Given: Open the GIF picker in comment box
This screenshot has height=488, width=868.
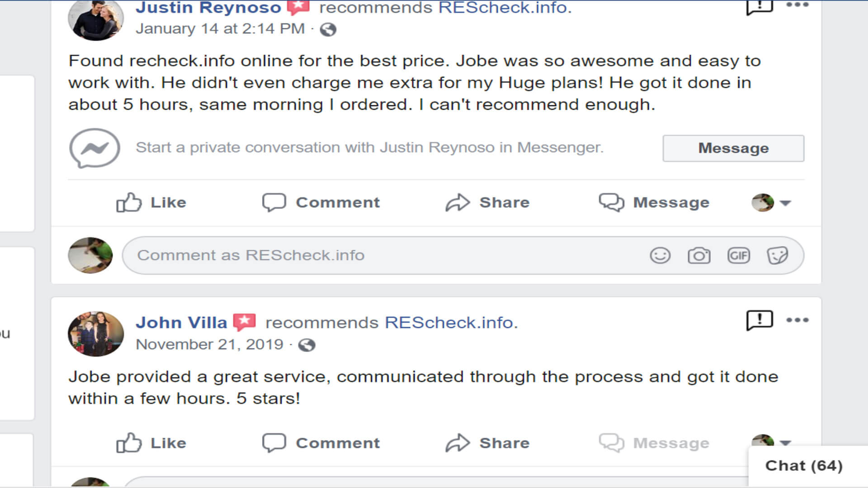Looking at the screenshot, I should click(739, 256).
